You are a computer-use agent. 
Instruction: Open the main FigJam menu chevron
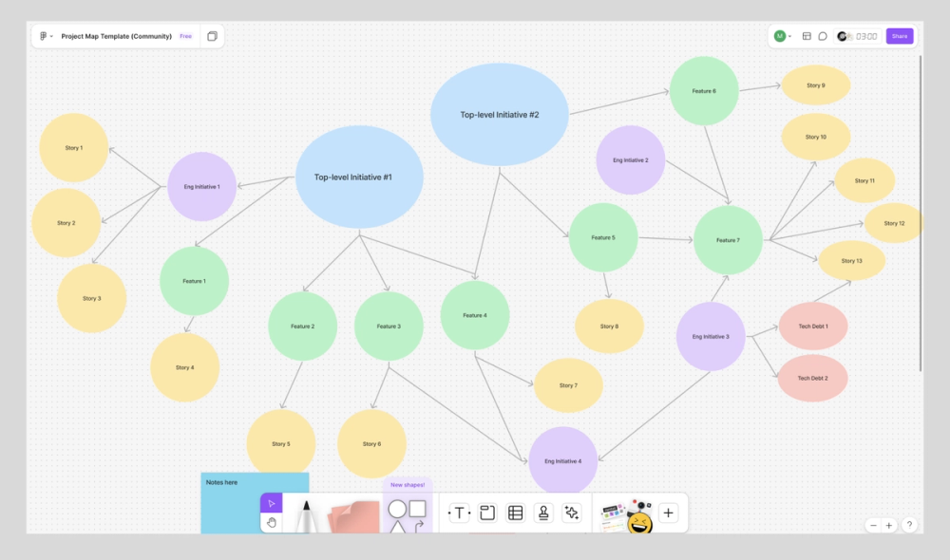(x=51, y=35)
